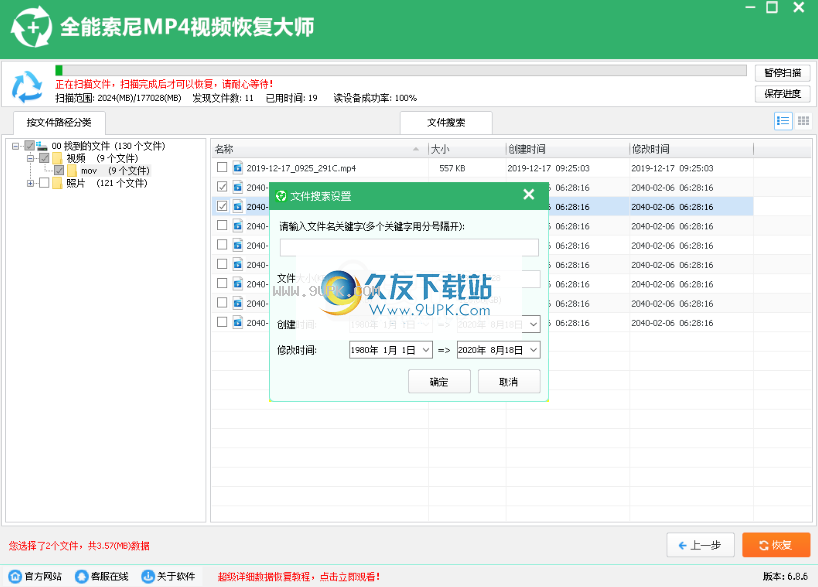818x587 pixels.
Task: Check the last file row checkbox
Action: point(222,322)
